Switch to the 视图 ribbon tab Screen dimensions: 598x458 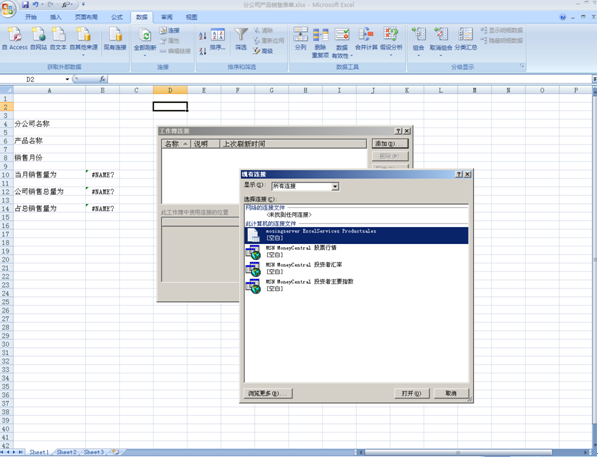[x=191, y=17]
